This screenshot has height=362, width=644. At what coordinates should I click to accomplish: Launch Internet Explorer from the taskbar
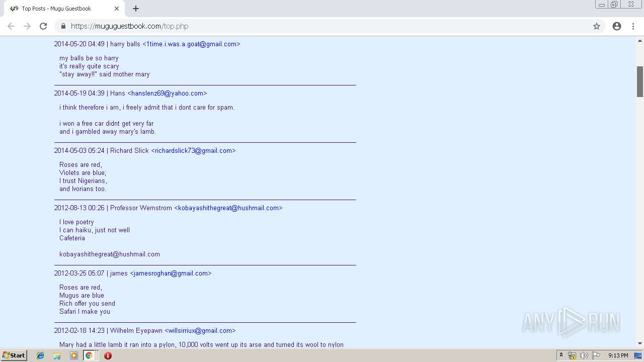pyautogui.click(x=40, y=355)
